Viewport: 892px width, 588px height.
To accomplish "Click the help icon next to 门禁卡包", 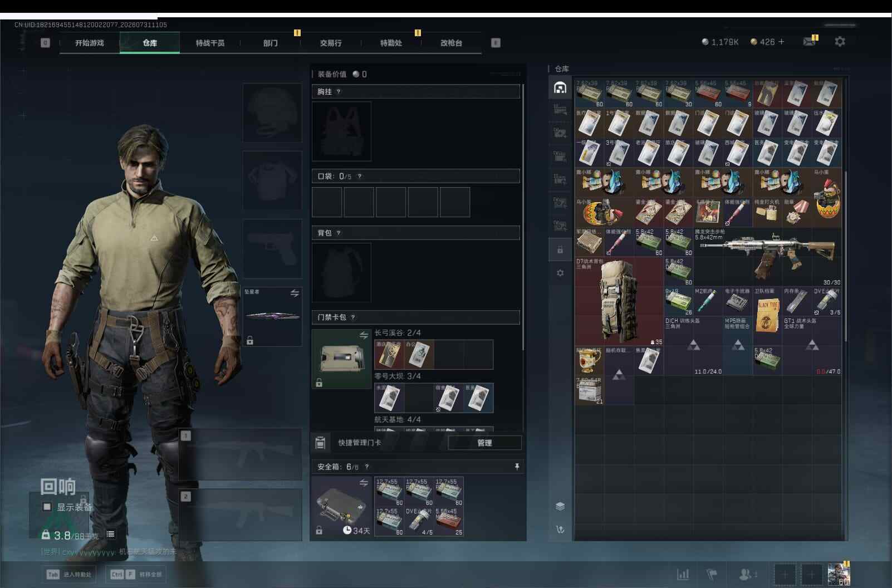I will (353, 317).
